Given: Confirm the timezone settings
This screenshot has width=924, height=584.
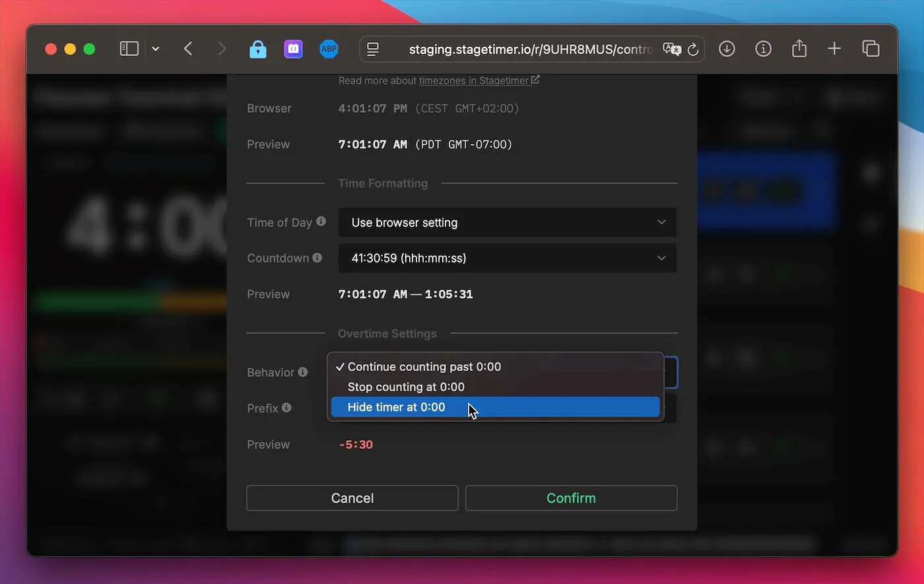Looking at the screenshot, I should pos(571,498).
